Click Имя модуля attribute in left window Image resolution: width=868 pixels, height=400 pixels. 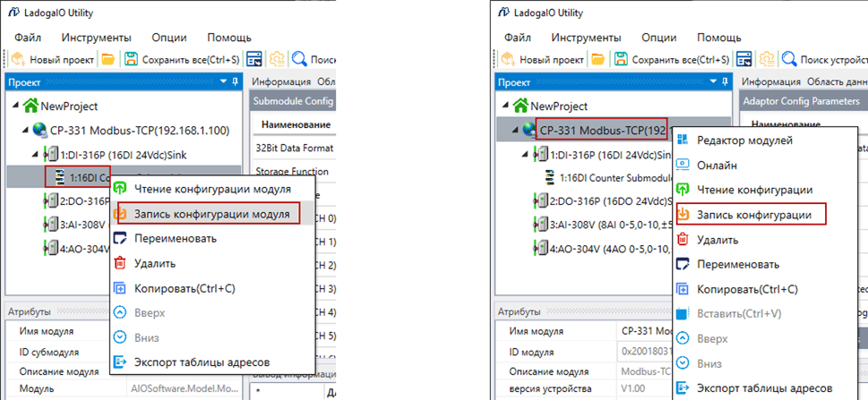pos(47,331)
